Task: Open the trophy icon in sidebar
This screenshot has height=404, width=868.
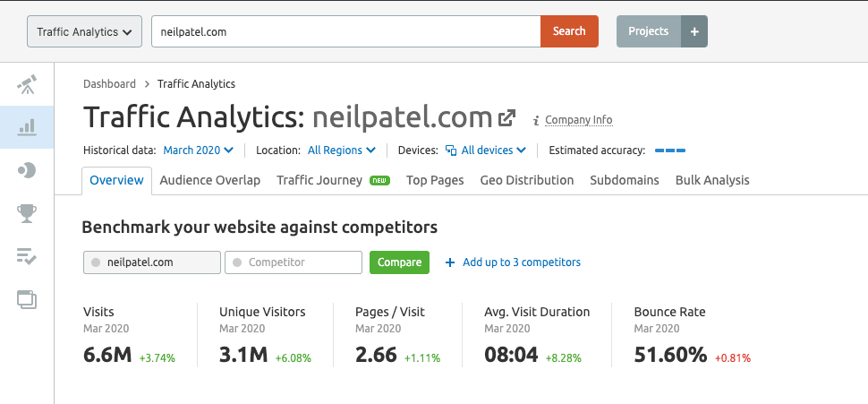Action: [27, 213]
